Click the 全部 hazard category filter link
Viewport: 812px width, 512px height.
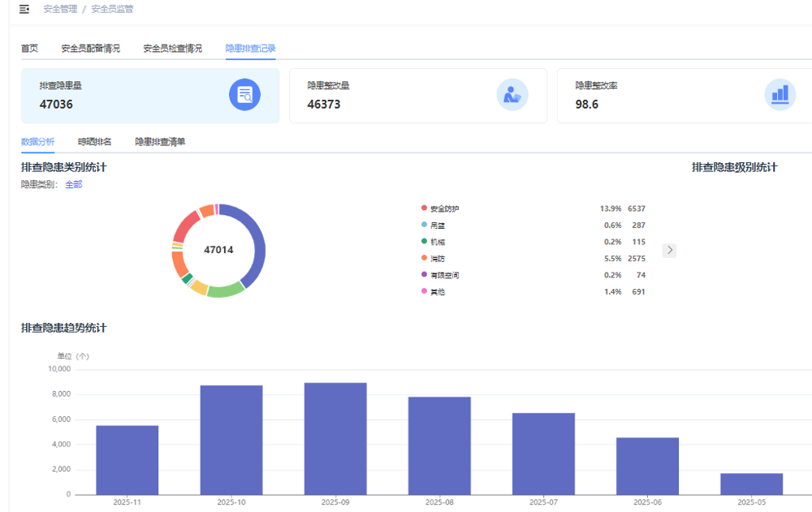pos(74,184)
